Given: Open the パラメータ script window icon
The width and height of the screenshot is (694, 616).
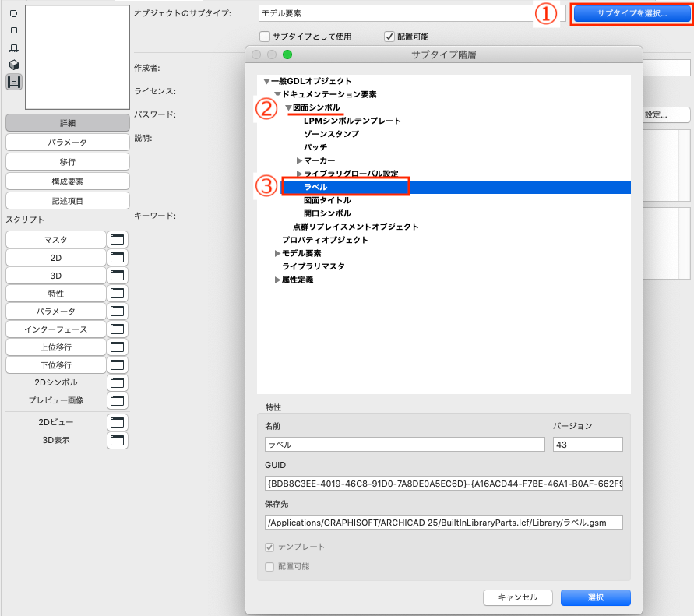Looking at the screenshot, I should pyautogui.click(x=118, y=311).
